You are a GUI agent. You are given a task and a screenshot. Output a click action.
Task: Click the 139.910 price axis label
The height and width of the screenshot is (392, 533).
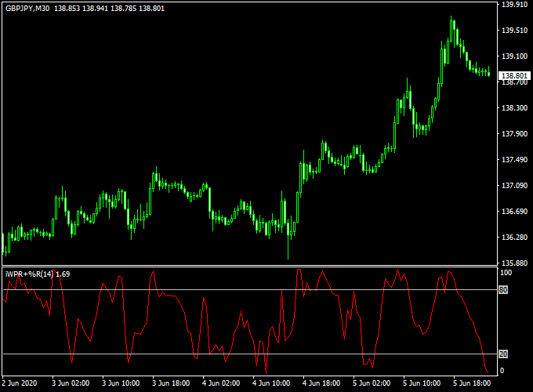click(514, 5)
